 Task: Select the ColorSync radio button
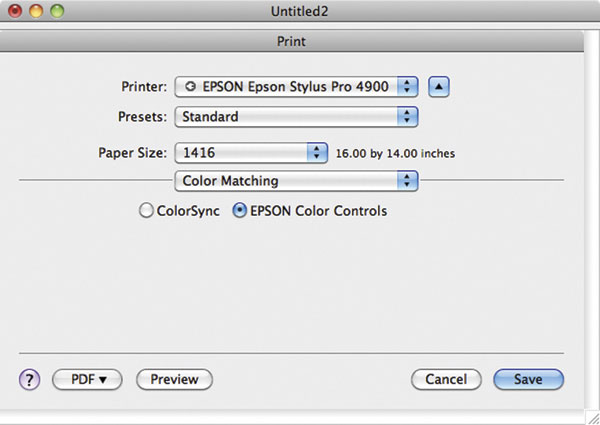(146, 210)
